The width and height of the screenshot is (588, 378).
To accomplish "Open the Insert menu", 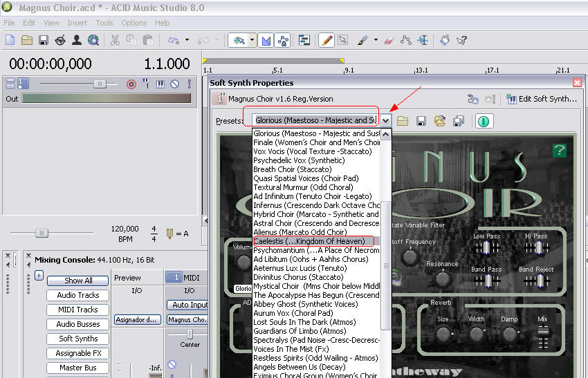I will 77,23.
